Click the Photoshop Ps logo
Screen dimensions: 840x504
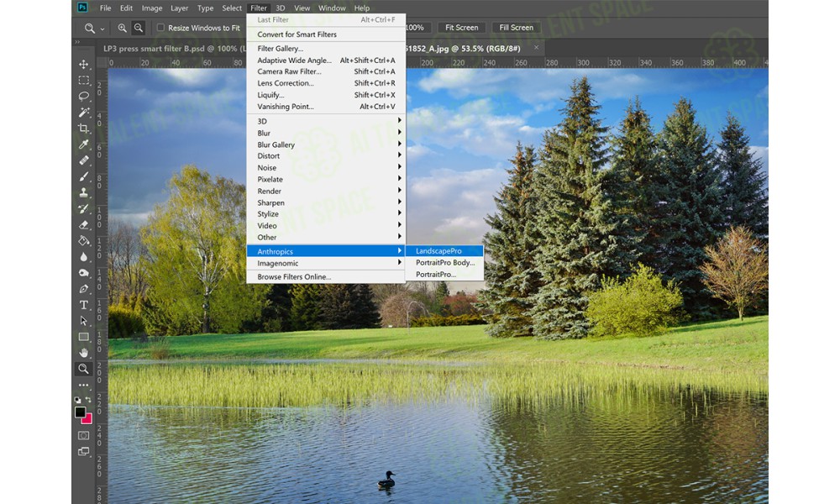coord(82,8)
